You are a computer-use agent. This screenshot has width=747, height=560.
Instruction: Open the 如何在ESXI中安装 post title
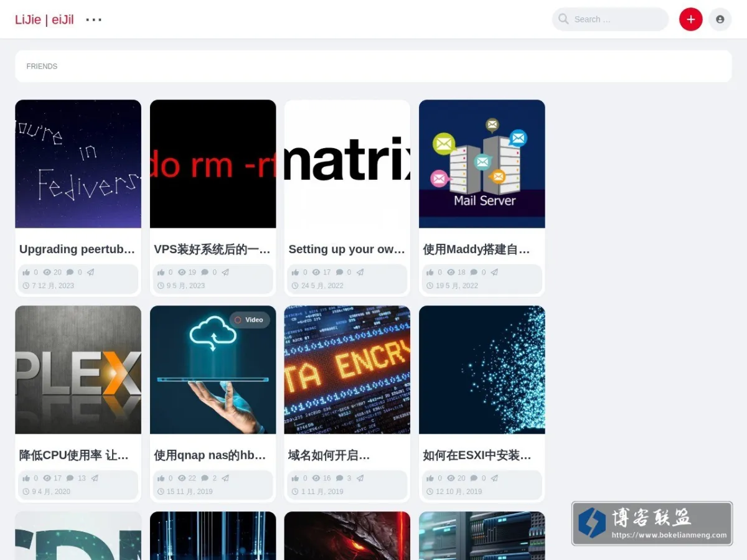pyautogui.click(x=477, y=455)
